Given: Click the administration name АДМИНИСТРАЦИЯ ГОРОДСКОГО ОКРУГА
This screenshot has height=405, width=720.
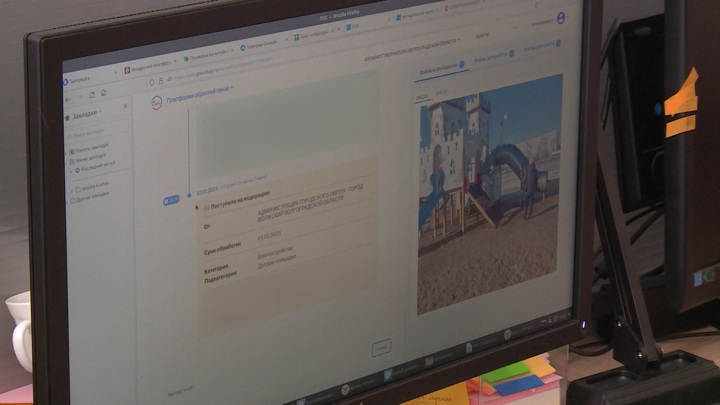Looking at the screenshot, I should click(310, 202).
